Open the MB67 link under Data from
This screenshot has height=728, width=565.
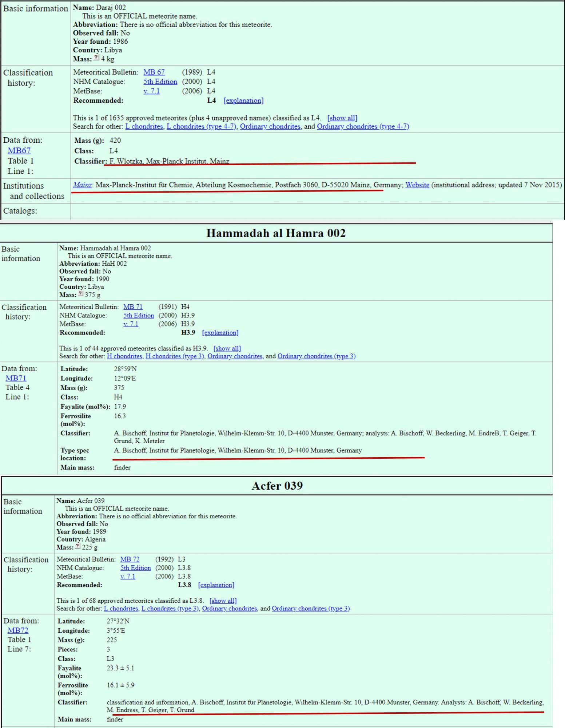point(19,150)
